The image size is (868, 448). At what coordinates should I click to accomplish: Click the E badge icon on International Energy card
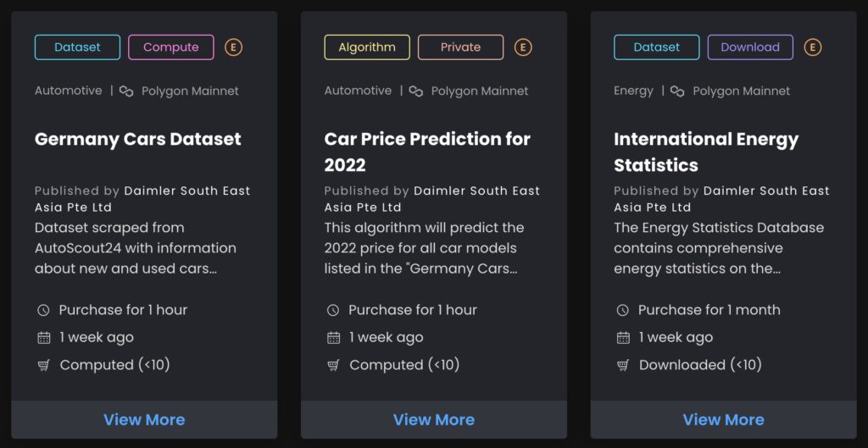pyautogui.click(x=813, y=47)
